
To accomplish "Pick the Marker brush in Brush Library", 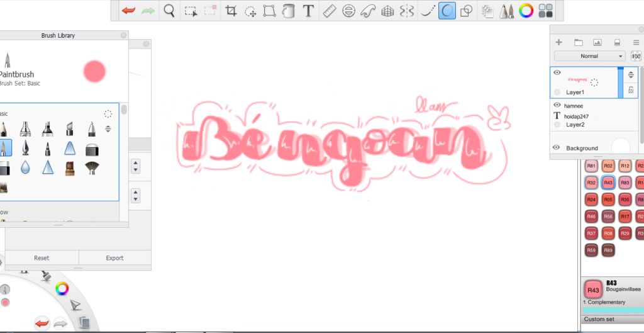I will click(48, 129).
